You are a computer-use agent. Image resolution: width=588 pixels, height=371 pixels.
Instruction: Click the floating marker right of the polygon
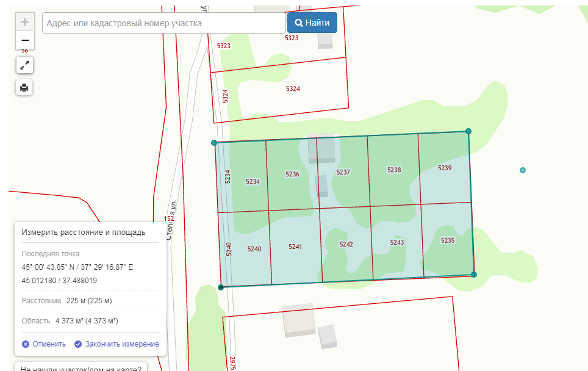(523, 170)
